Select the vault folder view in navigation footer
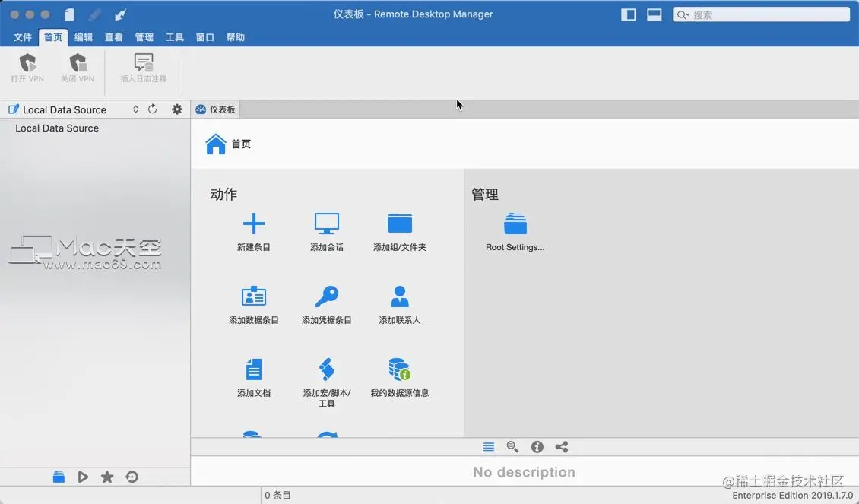Screen dimensions: 859x504 59,477
